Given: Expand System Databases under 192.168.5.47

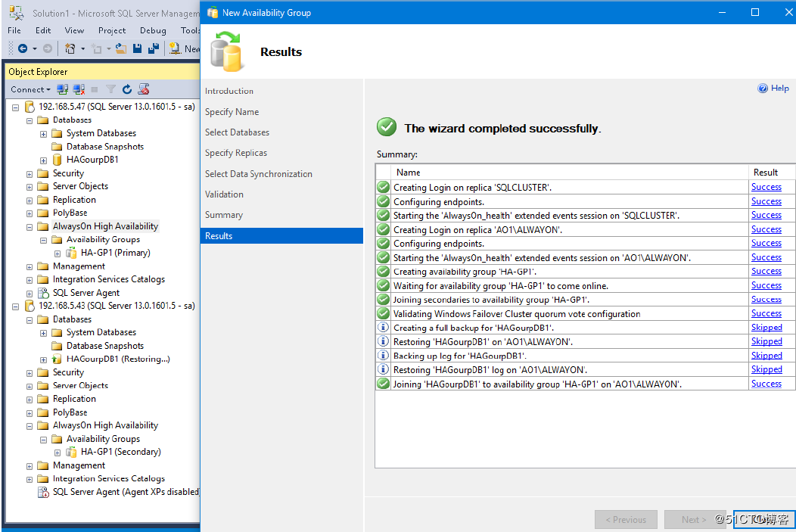Looking at the screenshot, I should click(x=43, y=134).
